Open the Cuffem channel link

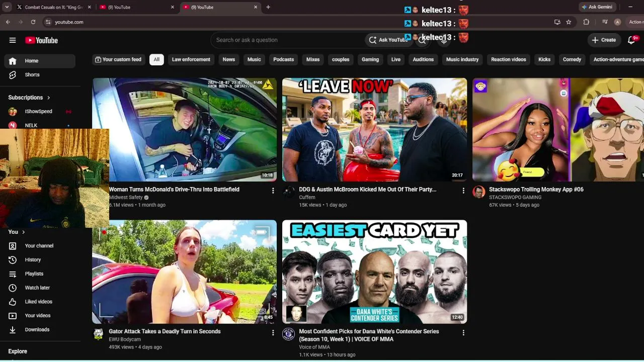(307, 198)
